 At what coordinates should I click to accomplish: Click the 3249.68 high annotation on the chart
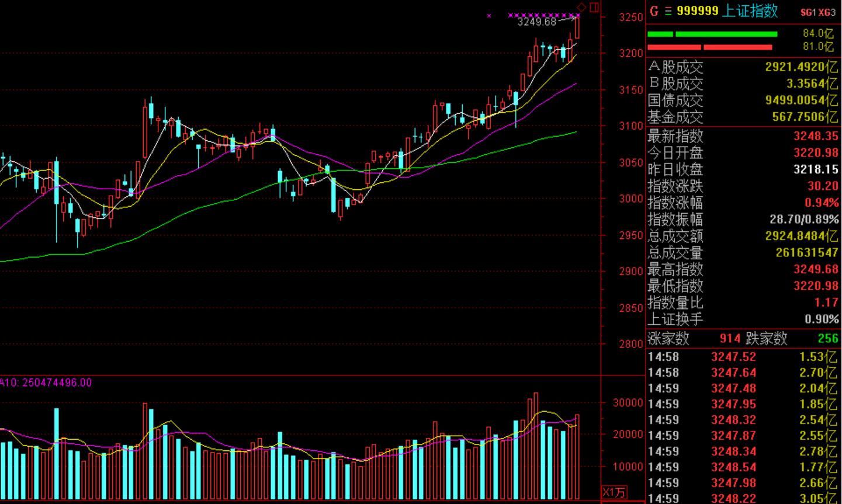537,22
